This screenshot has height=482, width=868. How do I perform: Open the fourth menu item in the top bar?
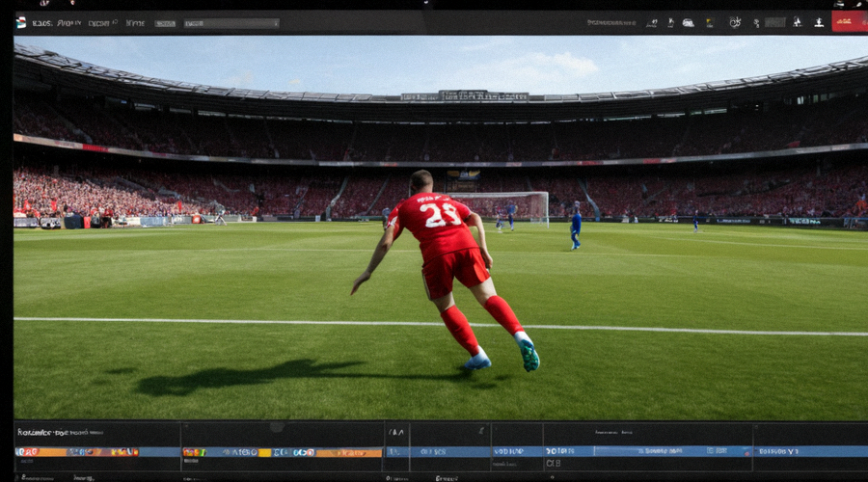coord(135,23)
